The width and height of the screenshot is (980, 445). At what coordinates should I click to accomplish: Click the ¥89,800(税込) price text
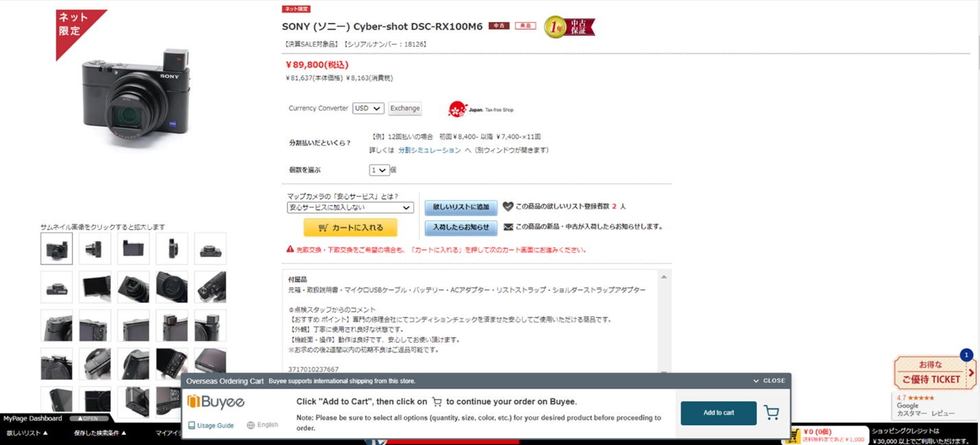317,65
